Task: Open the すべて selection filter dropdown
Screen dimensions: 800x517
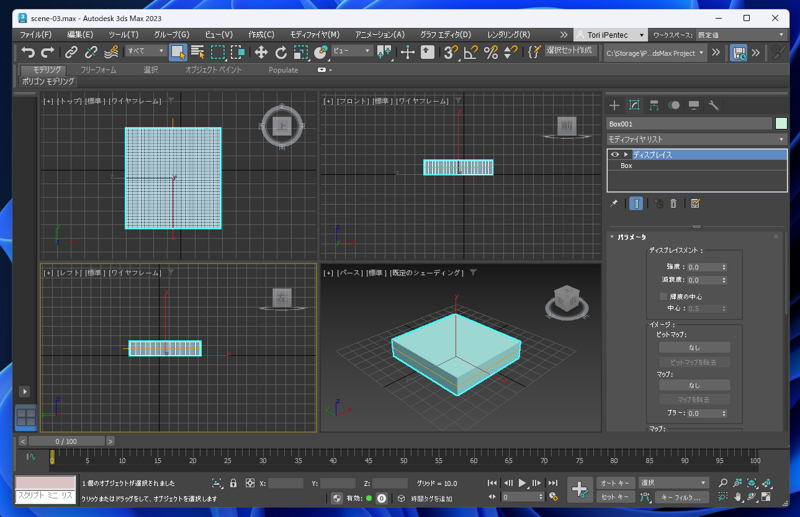Action: [146, 51]
